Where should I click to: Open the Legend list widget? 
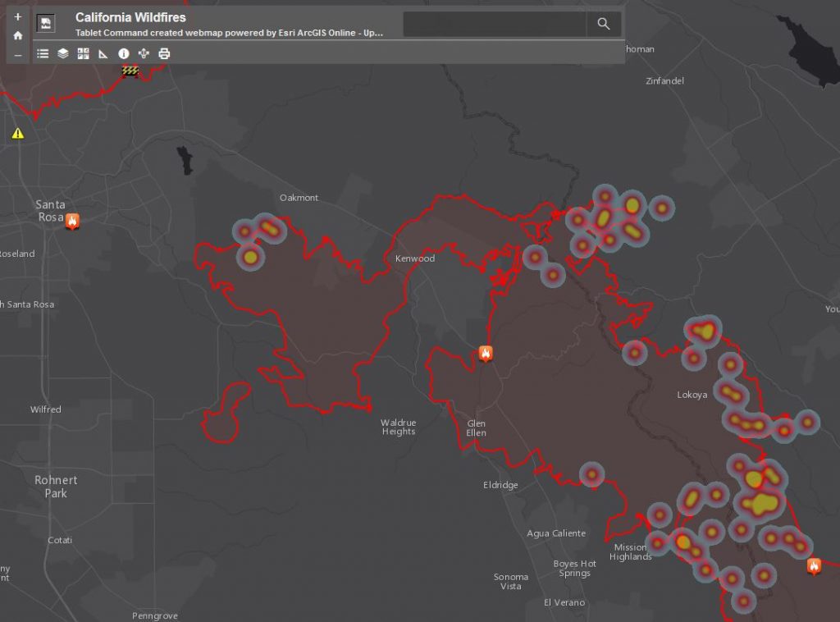[x=43, y=53]
